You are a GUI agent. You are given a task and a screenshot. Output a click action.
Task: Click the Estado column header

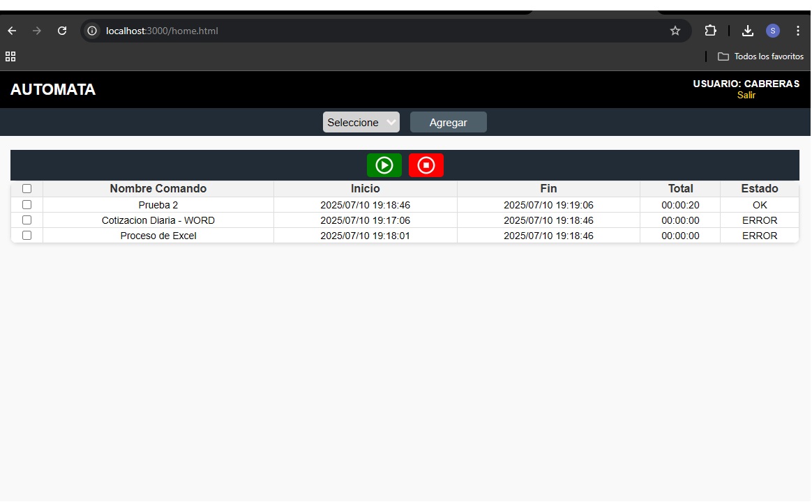[759, 189]
